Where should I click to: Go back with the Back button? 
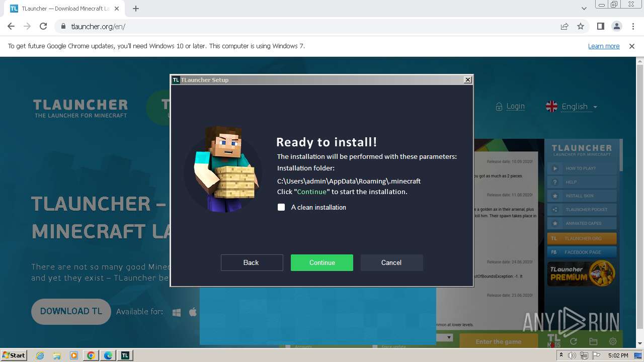[x=251, y=262]
